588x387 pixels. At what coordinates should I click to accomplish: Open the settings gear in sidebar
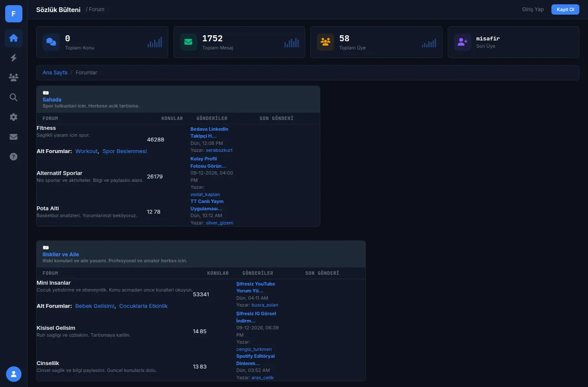[x=14, y=117]
